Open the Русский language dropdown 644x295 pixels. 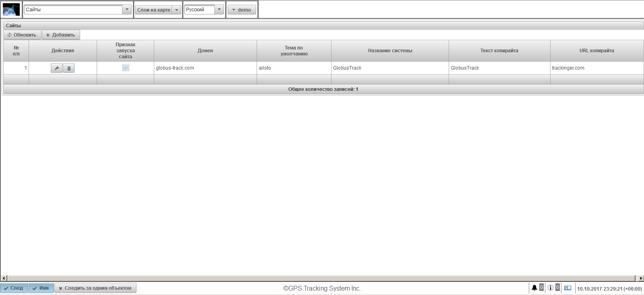click(219, 10)
